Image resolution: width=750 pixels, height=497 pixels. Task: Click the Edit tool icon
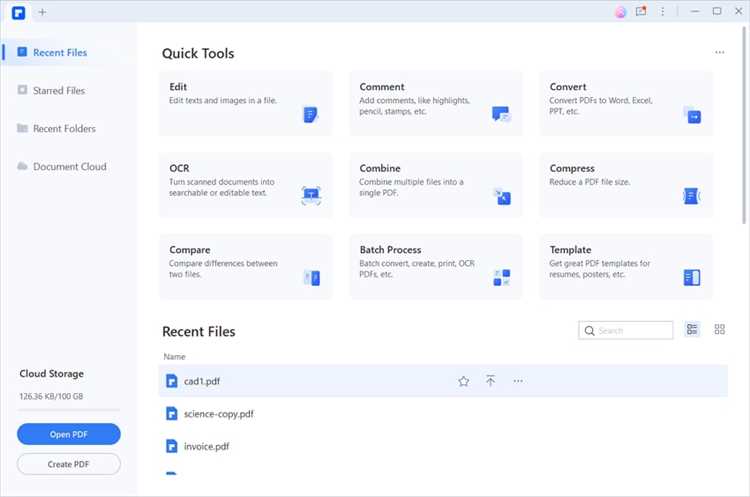(x=310, y=115)
